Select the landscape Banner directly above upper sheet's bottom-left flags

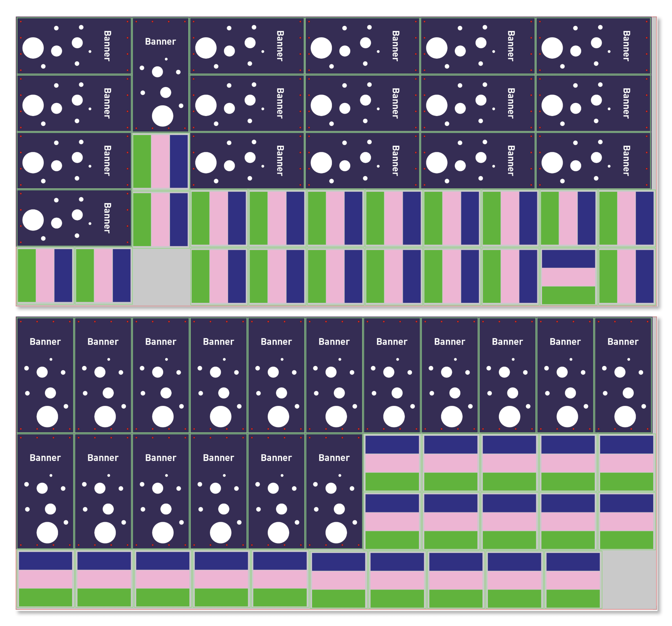click(74, 218)
